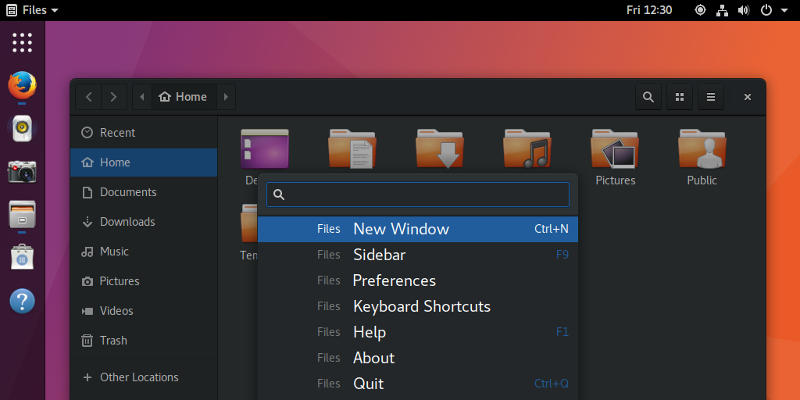Open Other Locations in the sidebar

(144, 378)
